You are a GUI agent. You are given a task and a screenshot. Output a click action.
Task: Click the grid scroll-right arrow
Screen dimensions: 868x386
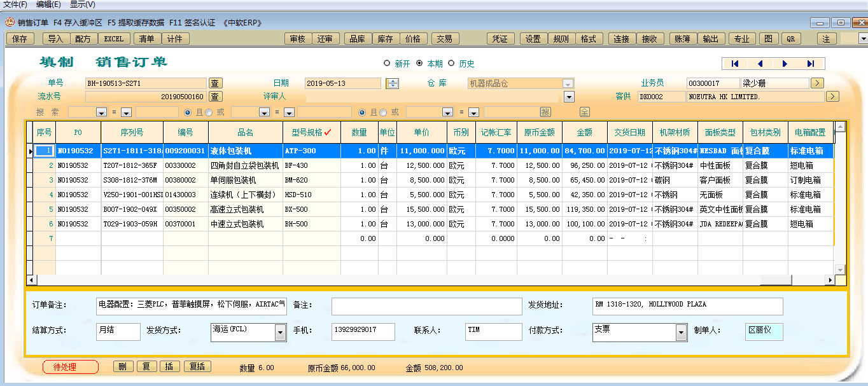pos(829,280)
